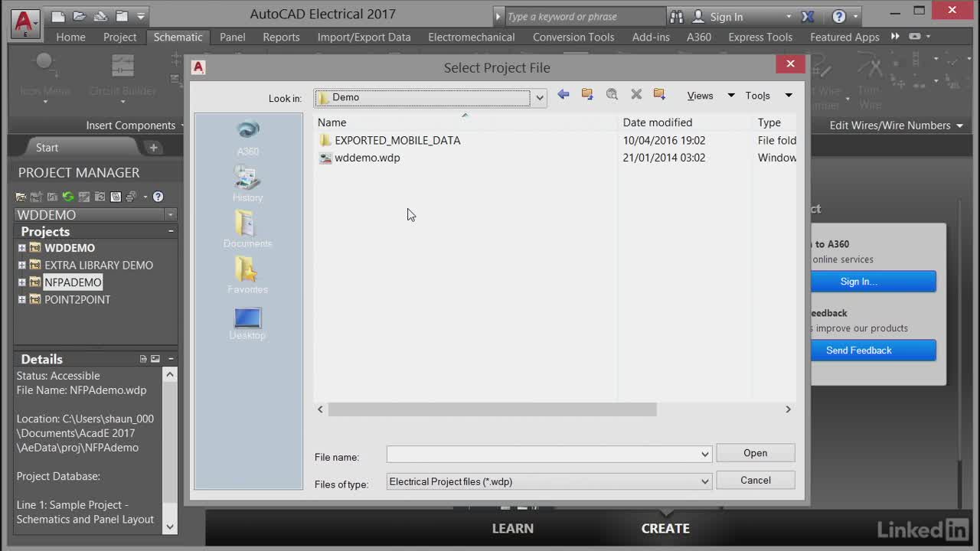This screenshot has width=980, height=551.
Task: Click the Details panel scroll down arrow
Action: pyautogui.click(x=170, y=527)
